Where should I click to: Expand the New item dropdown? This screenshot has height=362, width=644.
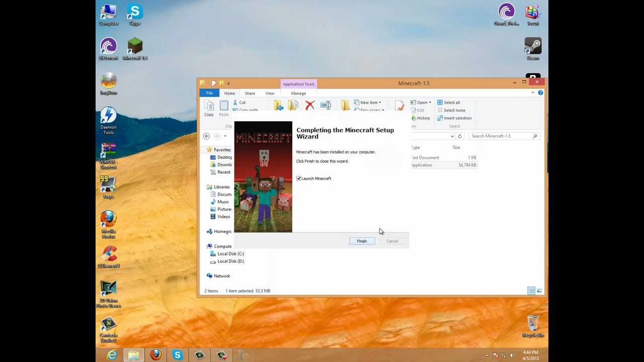coord(367,103)
